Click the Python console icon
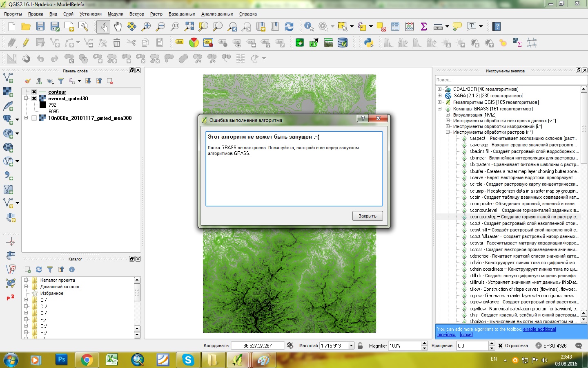588x368 pixels. click(368, 43)
